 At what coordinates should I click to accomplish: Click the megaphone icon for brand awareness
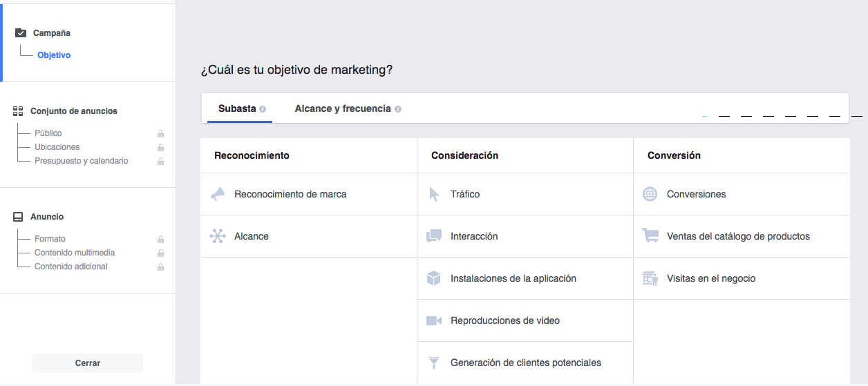tap(218, 194)
